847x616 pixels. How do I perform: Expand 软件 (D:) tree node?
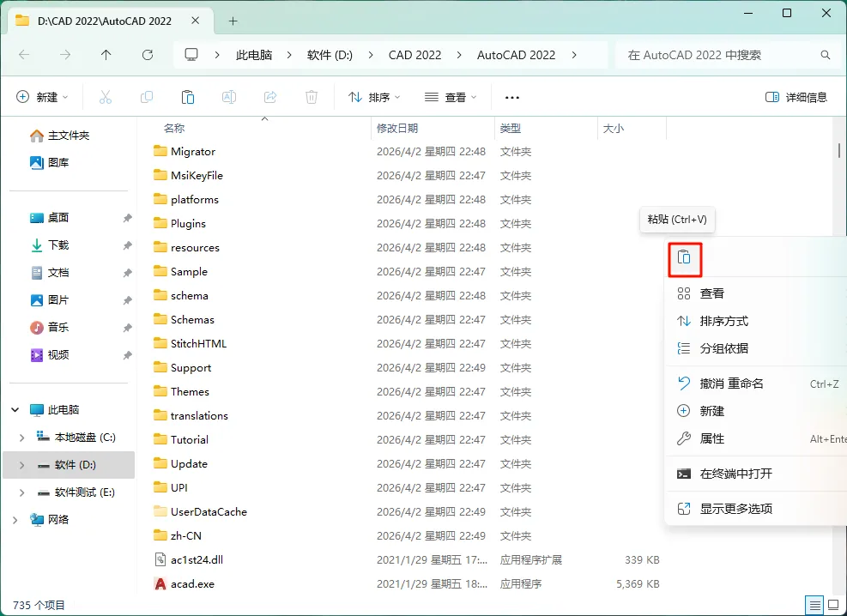[x=21, y=465]
